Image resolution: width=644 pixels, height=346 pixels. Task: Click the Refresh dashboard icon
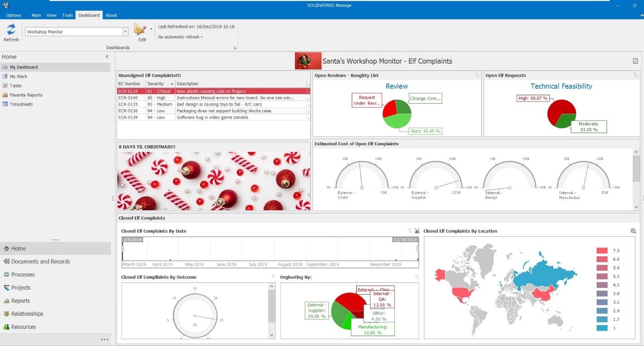(x=11, y=29)
